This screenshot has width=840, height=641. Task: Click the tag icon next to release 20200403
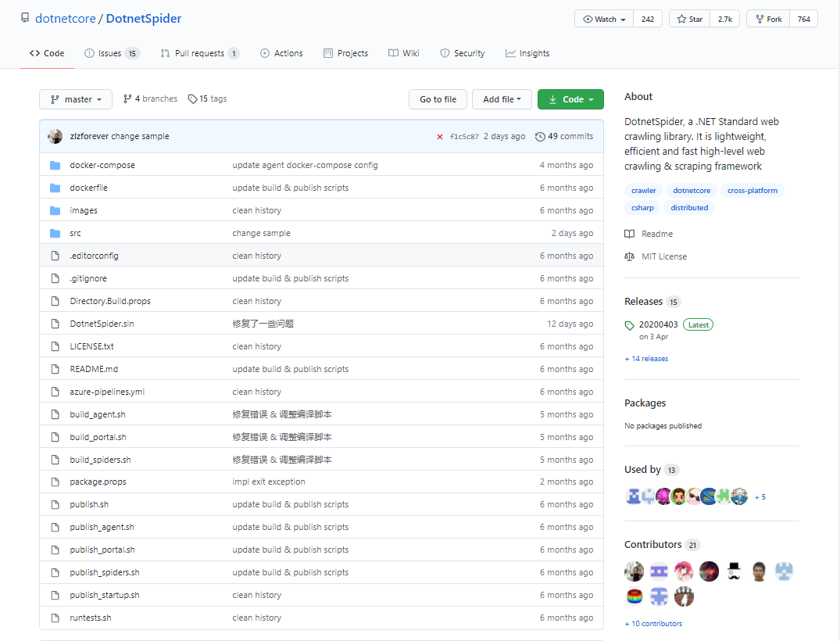(630, 324)
